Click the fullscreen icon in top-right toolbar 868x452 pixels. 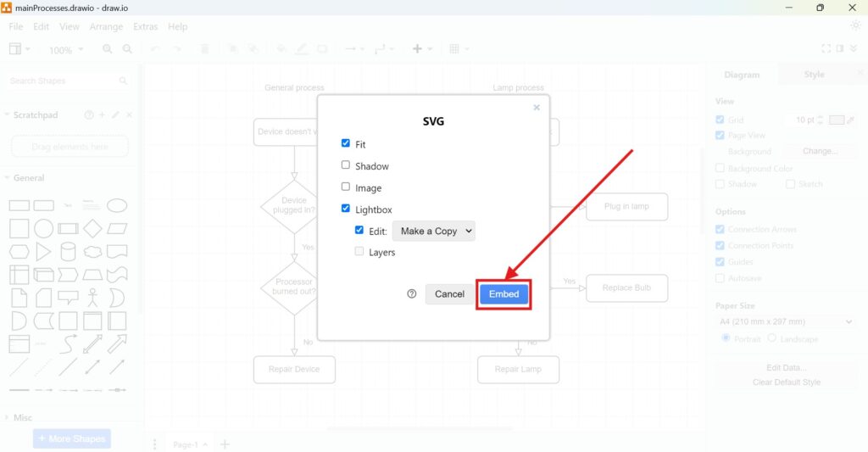(826, 49)
